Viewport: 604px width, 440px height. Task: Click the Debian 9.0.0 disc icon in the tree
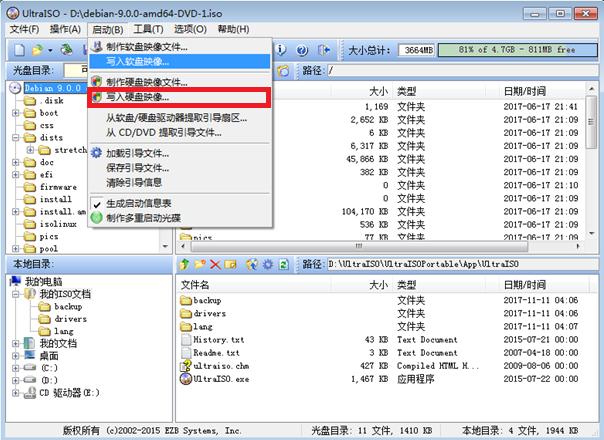click(x=15, y=88)
